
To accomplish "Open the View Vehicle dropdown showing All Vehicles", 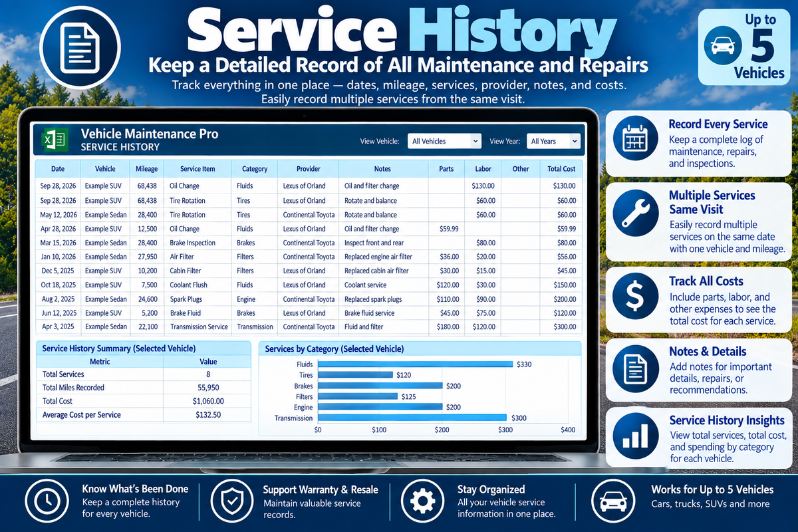I will (x=445, y=141).
